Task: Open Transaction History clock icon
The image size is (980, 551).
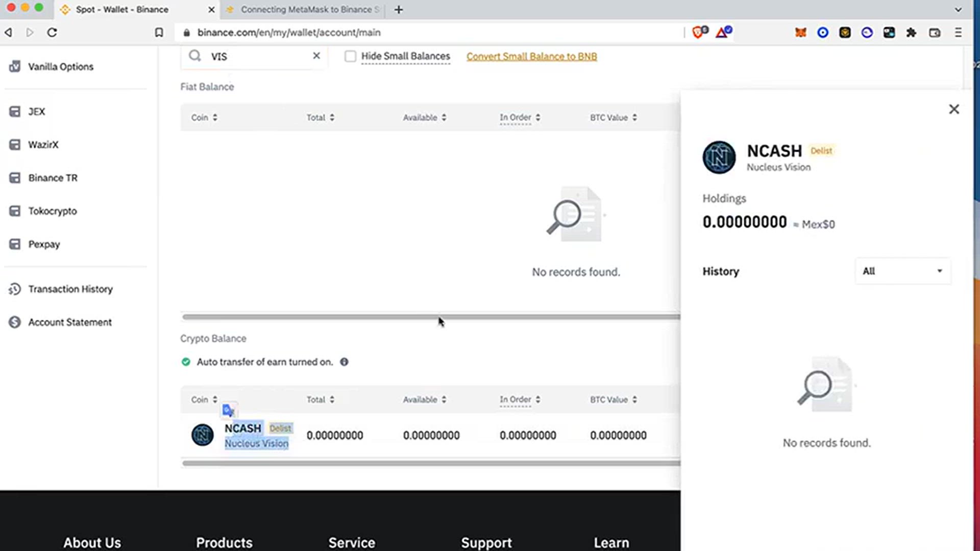Action: [x=15, y=289]
